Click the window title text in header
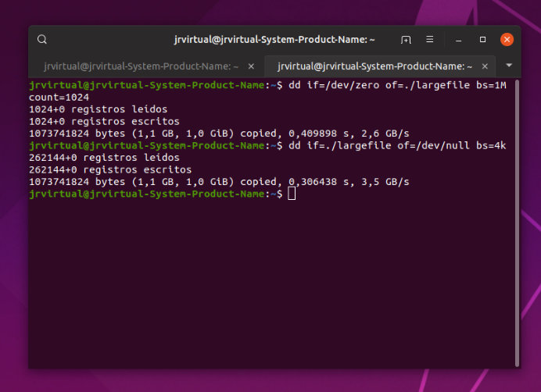The width and height of the screenshot is (541, 392). tap(274, 39)
